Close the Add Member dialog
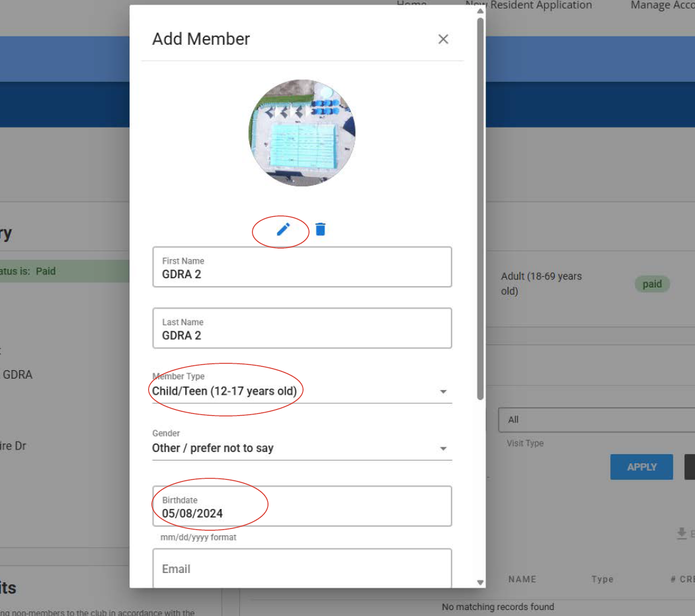Image resolution: width=695 pixels, height=616 pixels. click(x=443, y=39)
